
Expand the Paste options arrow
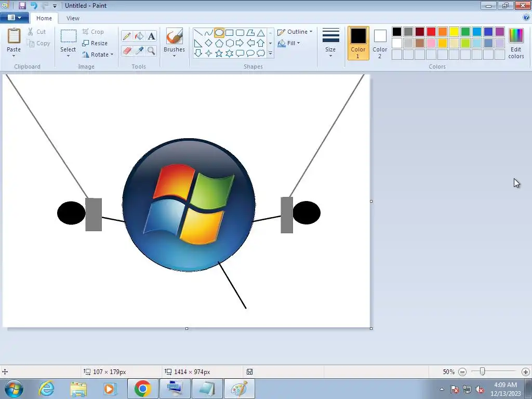click(x=14, y=56)
